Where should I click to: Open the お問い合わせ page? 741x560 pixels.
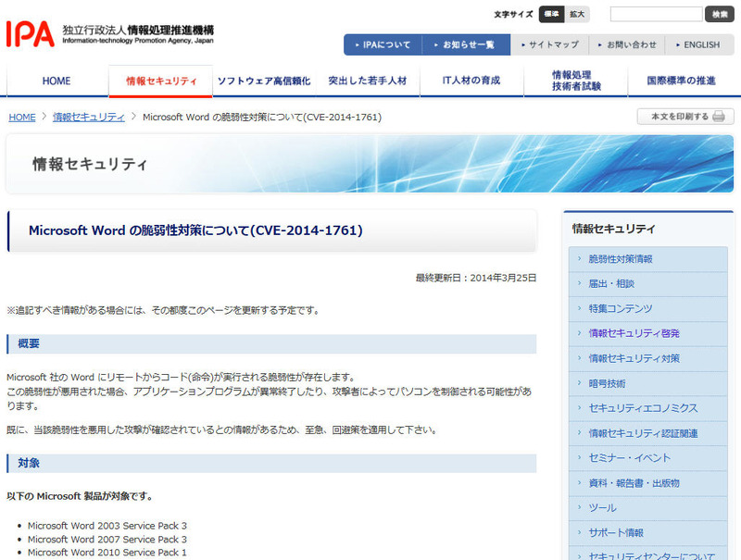(x=629, y=44)
